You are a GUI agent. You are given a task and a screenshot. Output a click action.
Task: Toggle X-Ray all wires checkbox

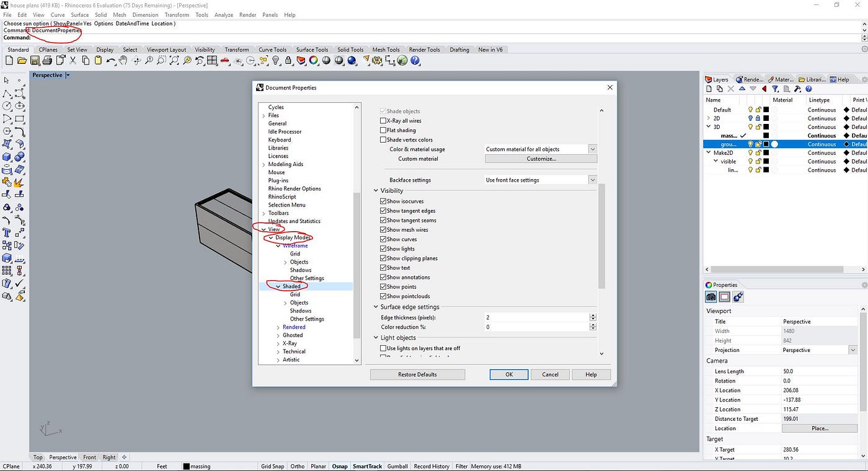(383, 121)
